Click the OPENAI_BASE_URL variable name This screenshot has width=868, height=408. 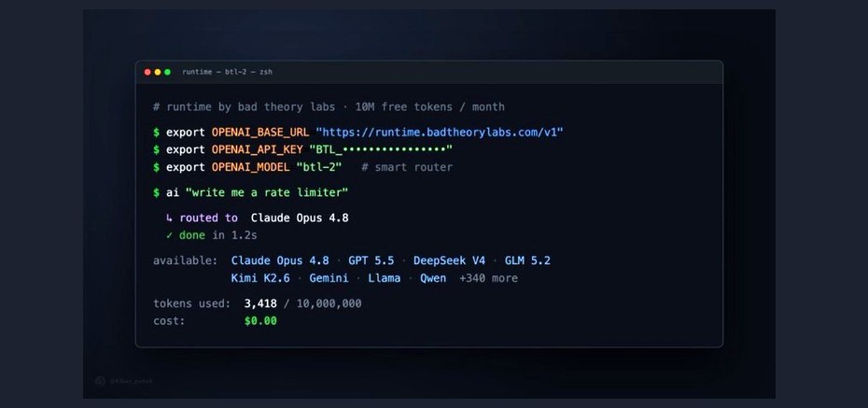[x=260, y=133]
